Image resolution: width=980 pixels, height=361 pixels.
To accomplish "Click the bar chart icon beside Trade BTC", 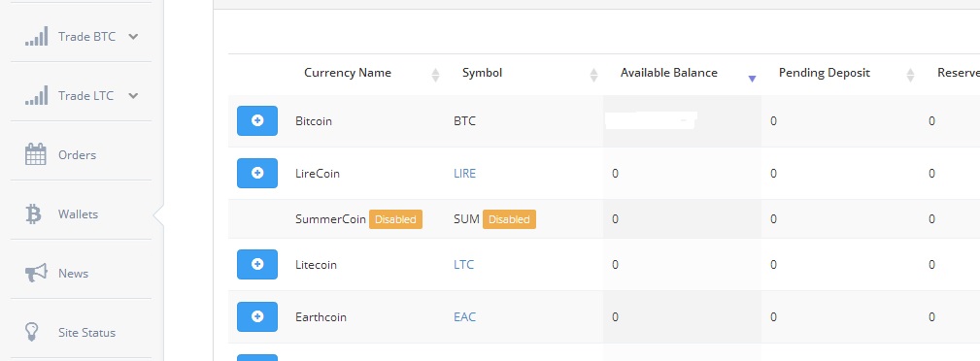I will point(36,36).
